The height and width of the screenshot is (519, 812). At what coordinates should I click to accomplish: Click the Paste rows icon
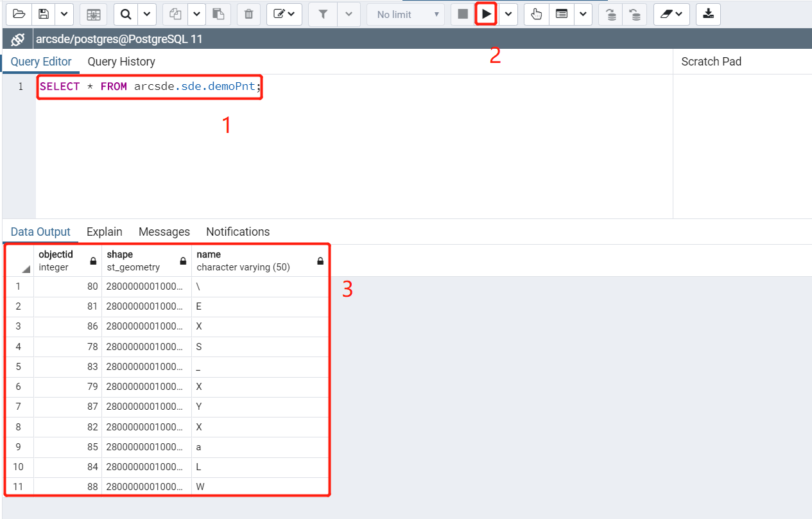(218, 13)
